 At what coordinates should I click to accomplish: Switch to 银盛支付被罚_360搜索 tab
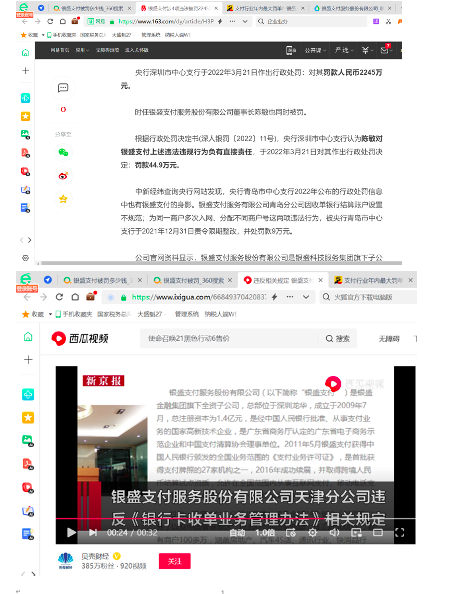click(193, 280)
